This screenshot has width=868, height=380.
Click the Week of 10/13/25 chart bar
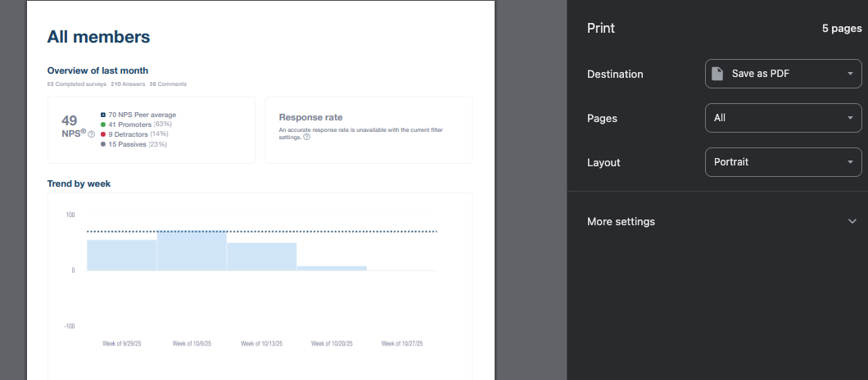[x=261, y=256]
